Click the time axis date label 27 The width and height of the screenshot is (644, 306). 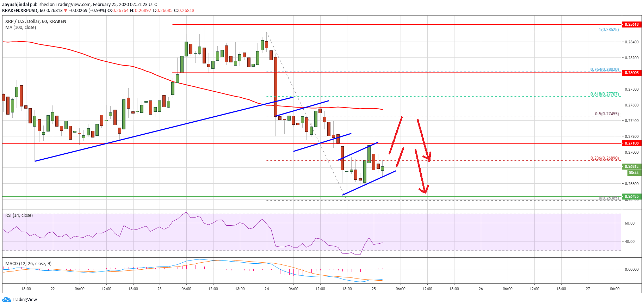588,289
